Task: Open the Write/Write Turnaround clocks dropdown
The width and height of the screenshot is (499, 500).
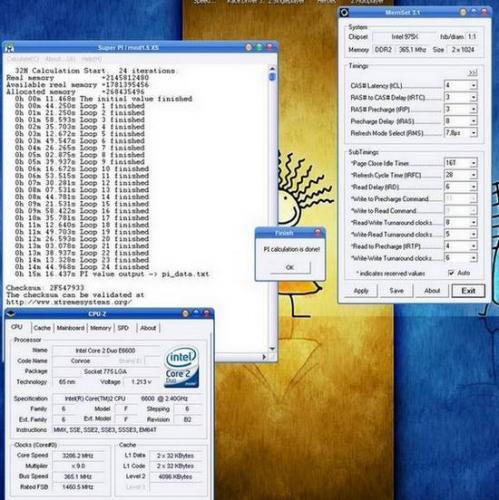Action: point(473,258)
